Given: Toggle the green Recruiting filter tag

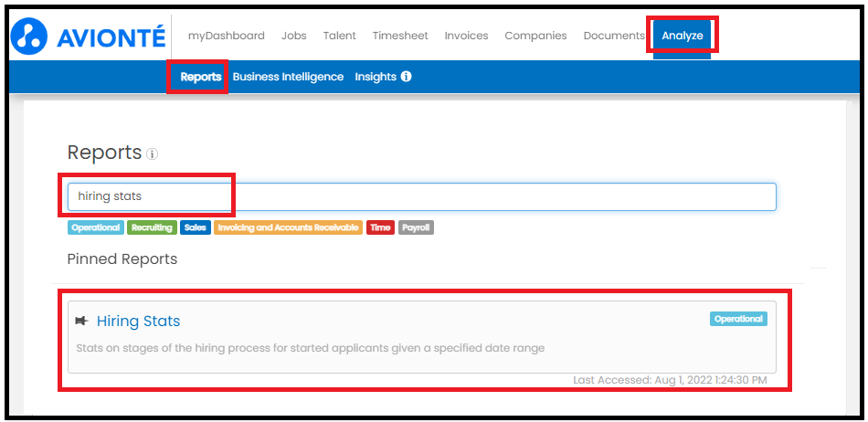Looking at the screenshot, I should pos(151,227).
